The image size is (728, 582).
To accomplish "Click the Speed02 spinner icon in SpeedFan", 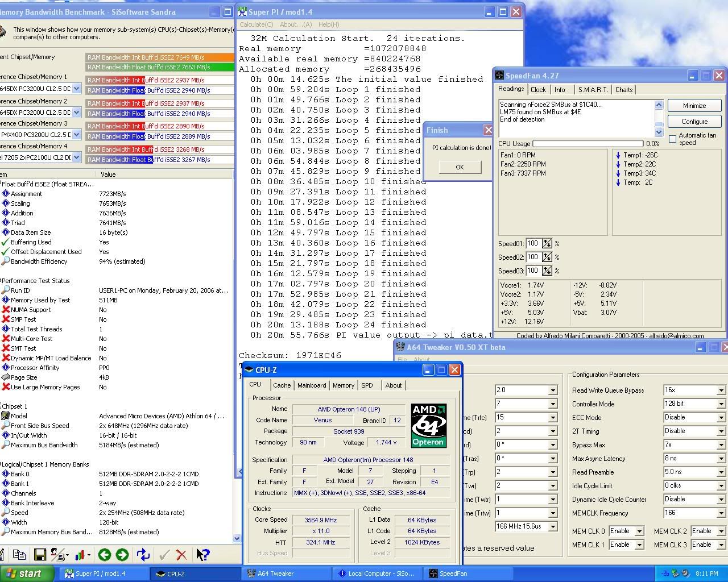I will (x=547, y=257).
